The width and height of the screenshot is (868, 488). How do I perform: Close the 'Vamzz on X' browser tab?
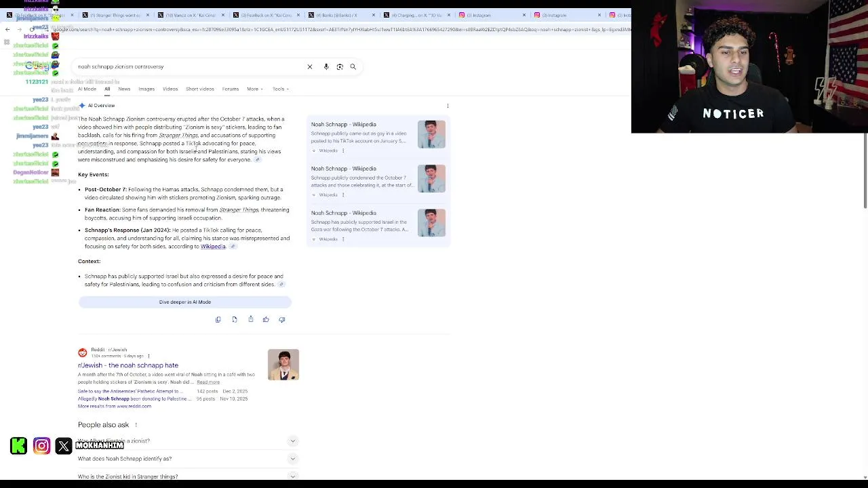click(x=222, y=15)
